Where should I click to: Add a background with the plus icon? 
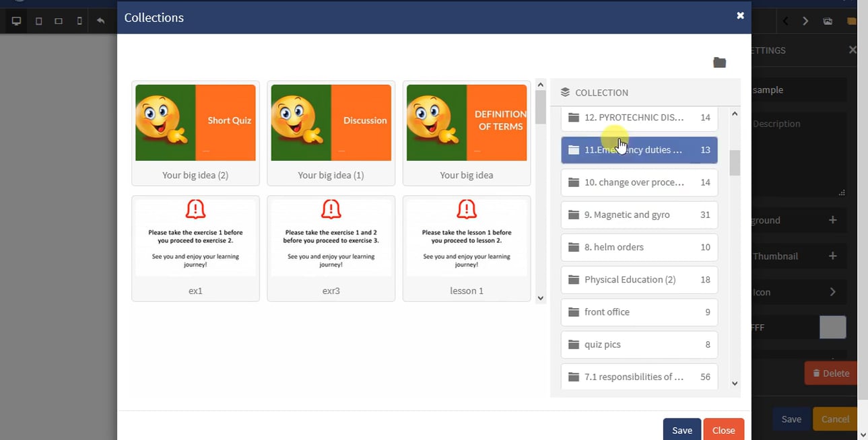(x=833, y=220)
